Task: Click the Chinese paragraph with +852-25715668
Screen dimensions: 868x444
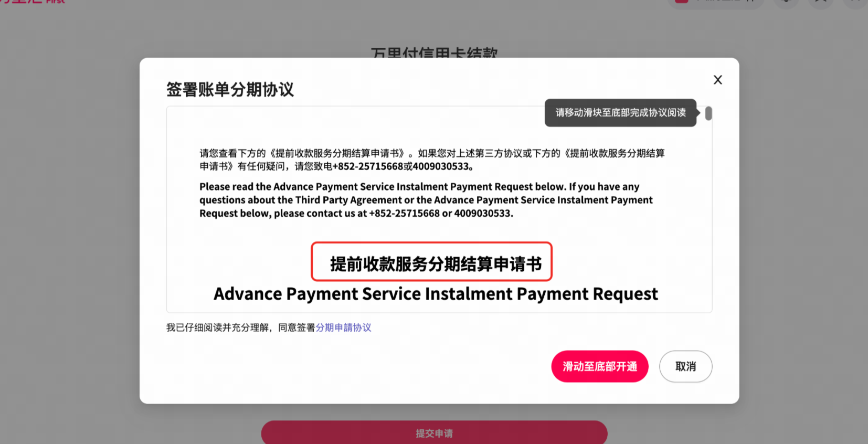Action: pyautogui.click(x=432, y=160)
